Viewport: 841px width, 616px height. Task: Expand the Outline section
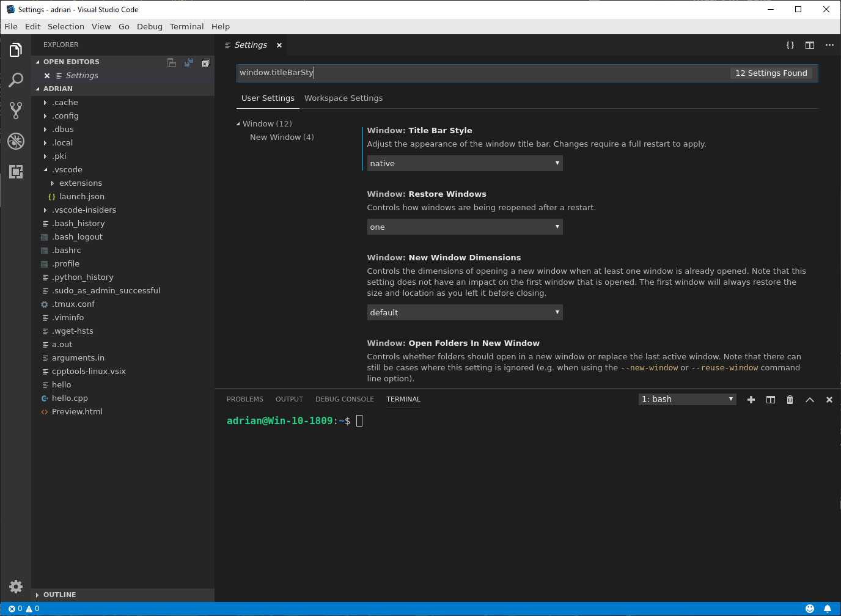(38, 595)
